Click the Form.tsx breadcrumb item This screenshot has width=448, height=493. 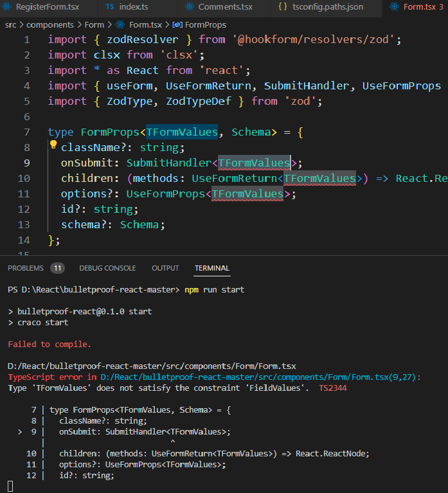click(145, 25)
